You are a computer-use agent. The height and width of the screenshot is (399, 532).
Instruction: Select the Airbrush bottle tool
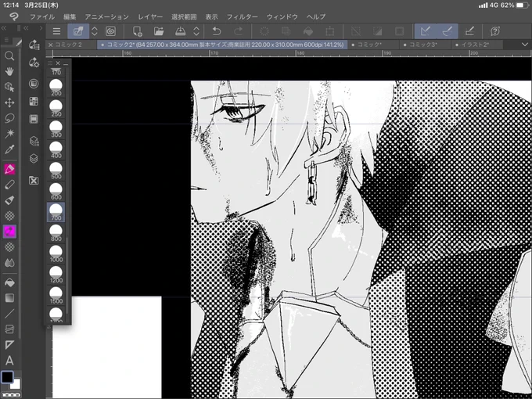point(9,200)
